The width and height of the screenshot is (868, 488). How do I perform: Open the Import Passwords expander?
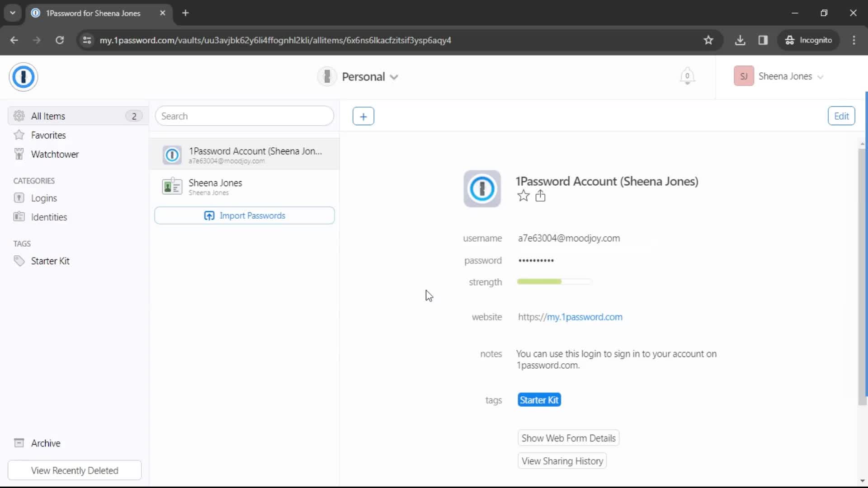coord(245,216)
